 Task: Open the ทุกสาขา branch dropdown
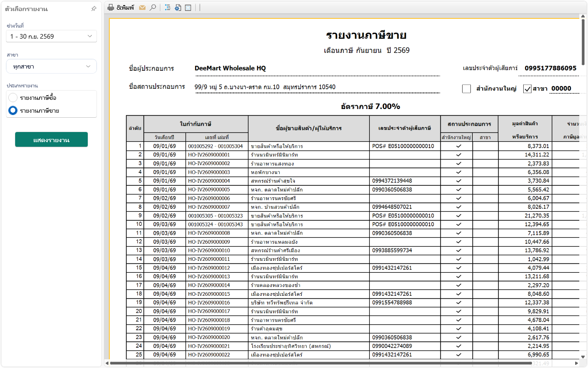point(51,66)
